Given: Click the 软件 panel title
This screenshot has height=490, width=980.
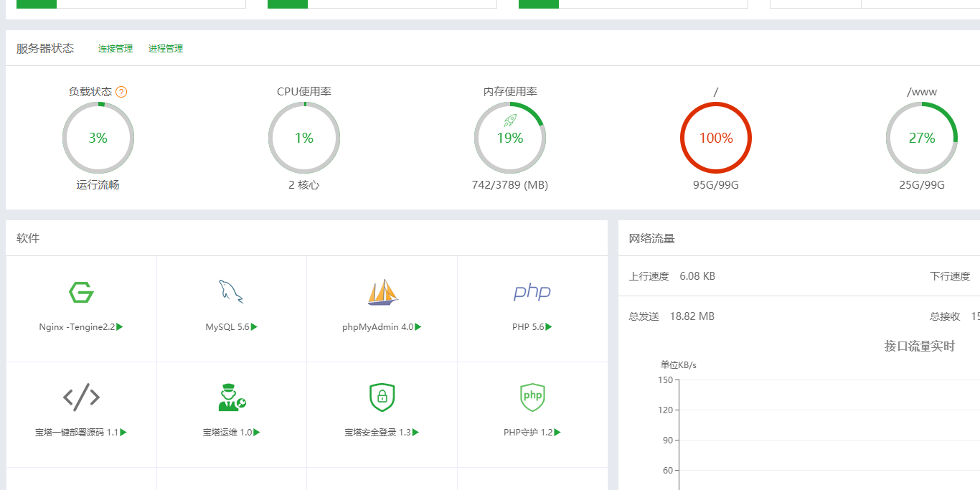Looking at the screenshot, I should click(28, 238).
